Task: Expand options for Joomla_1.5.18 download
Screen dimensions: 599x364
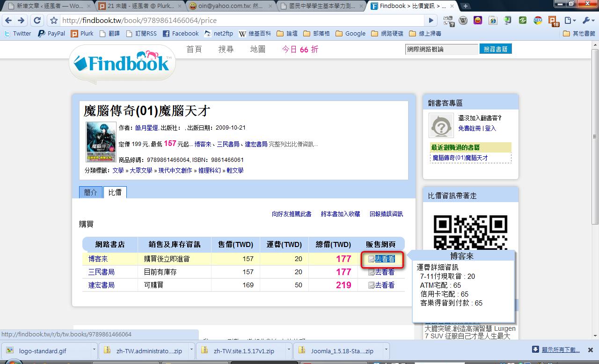Action: click(x=386, y=350)
